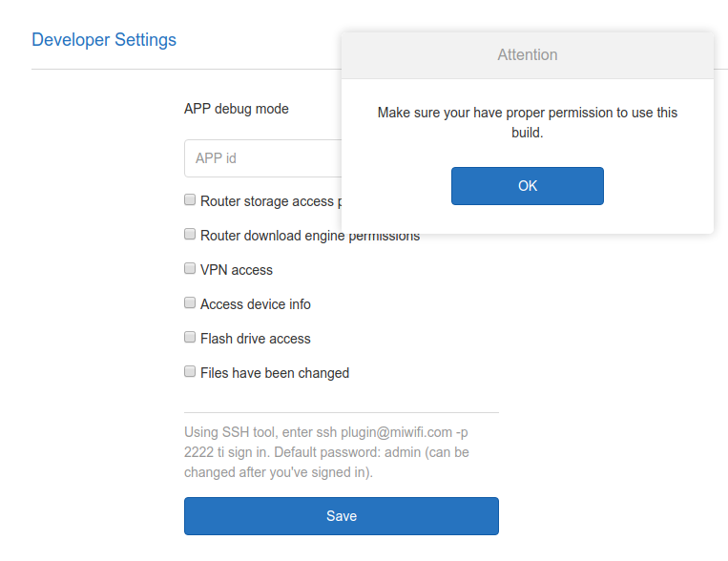Click the Router download engine permissions label
The image size is (728, 561).
310,236
